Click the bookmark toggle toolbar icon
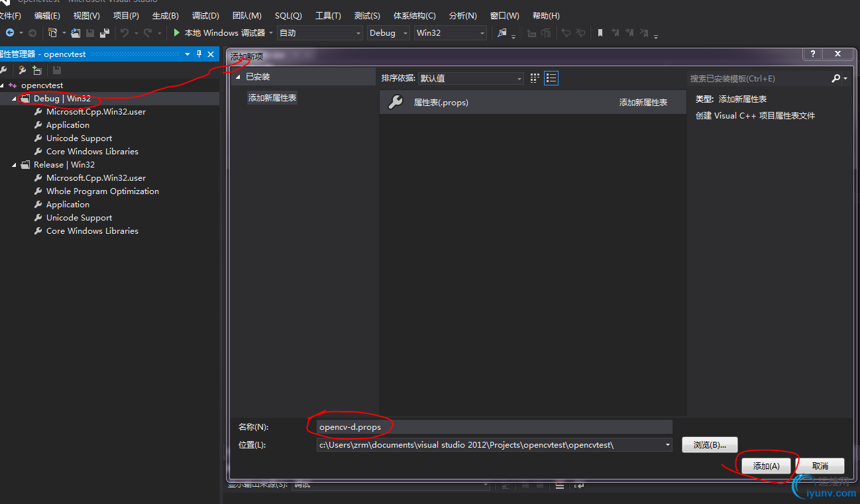 600,32
